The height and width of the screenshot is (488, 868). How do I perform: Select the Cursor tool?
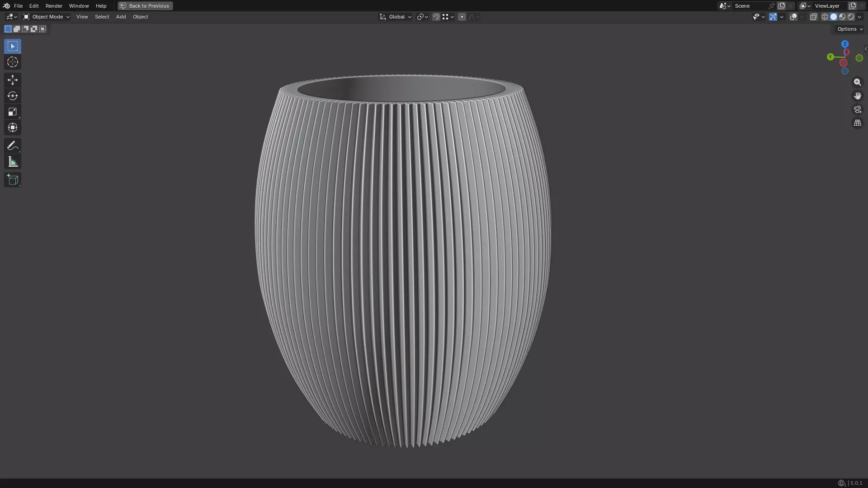(x=13, y=62)
